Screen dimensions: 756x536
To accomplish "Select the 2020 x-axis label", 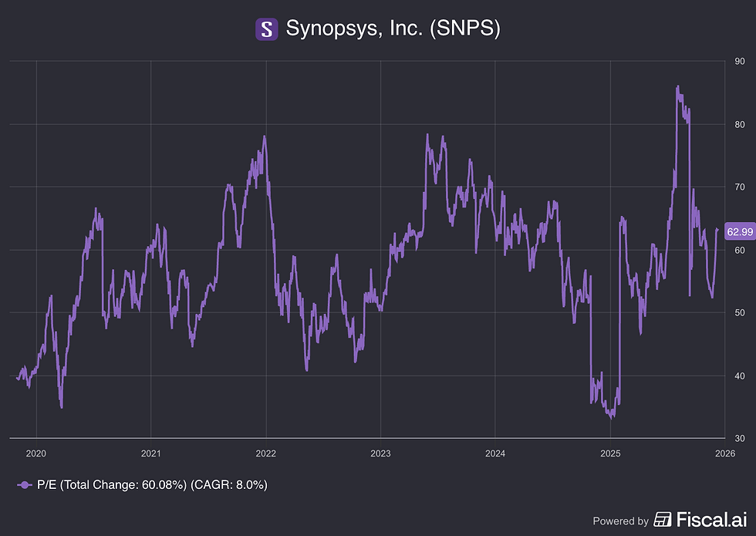I will (36, 453).
